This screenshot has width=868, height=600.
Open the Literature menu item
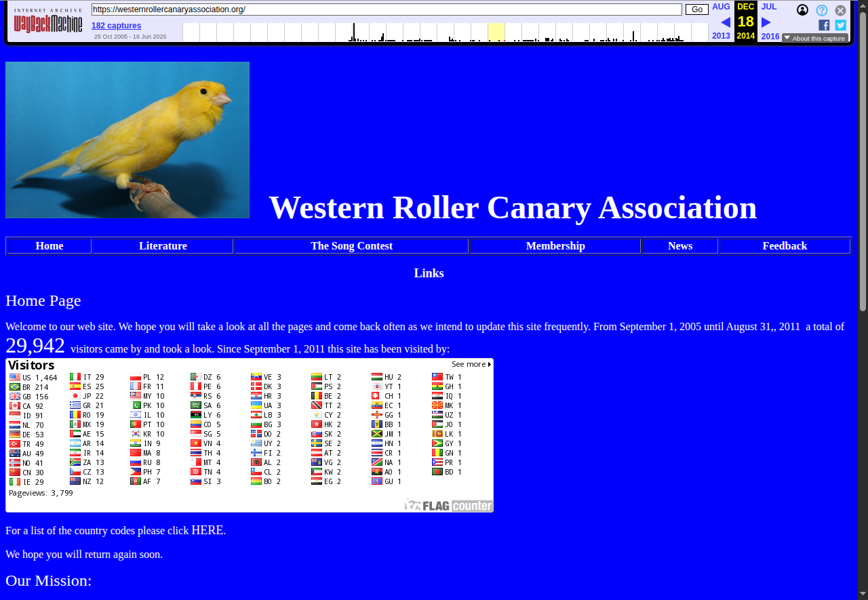(x=163, y=246)
